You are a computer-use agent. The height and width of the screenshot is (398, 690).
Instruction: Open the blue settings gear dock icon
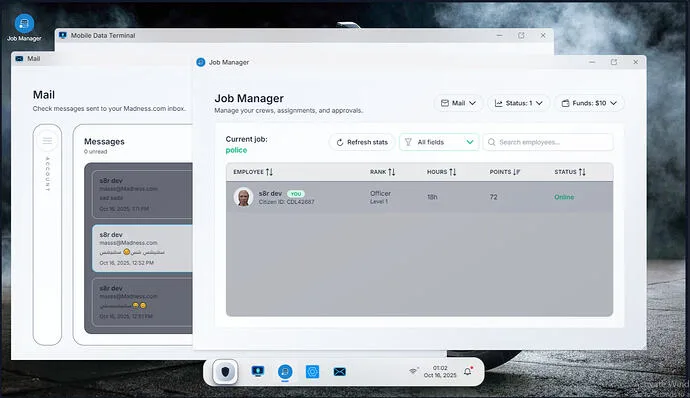tap(312, 372)
